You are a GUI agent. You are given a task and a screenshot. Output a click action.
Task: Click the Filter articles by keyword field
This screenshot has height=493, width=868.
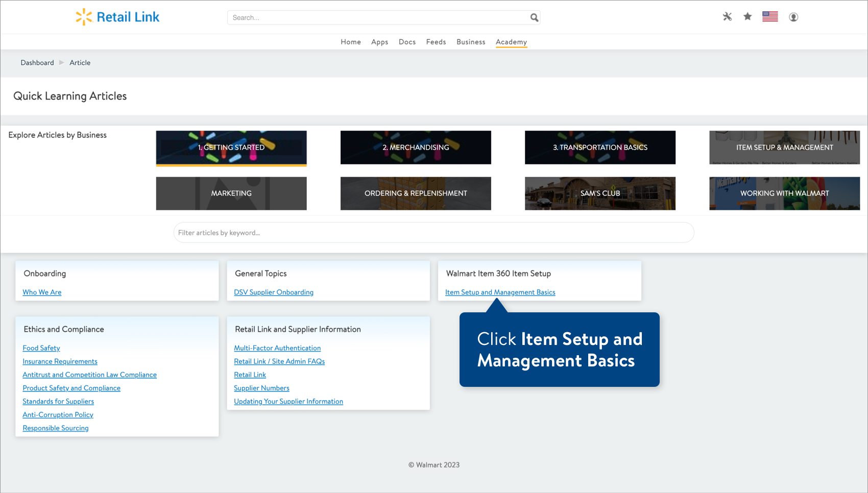pyautogui.click(x=433, y=233)
